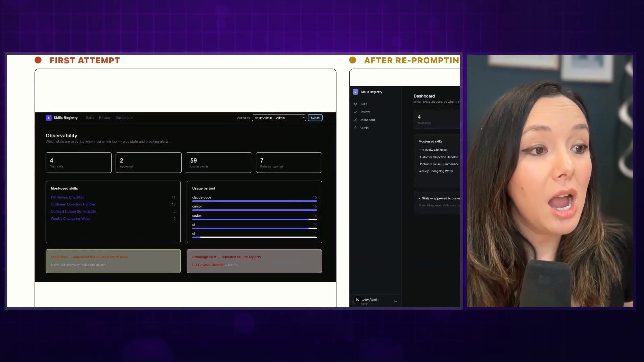644x362 pixels.
Task: Click the Observability page heading
Action: click(61, 136)
